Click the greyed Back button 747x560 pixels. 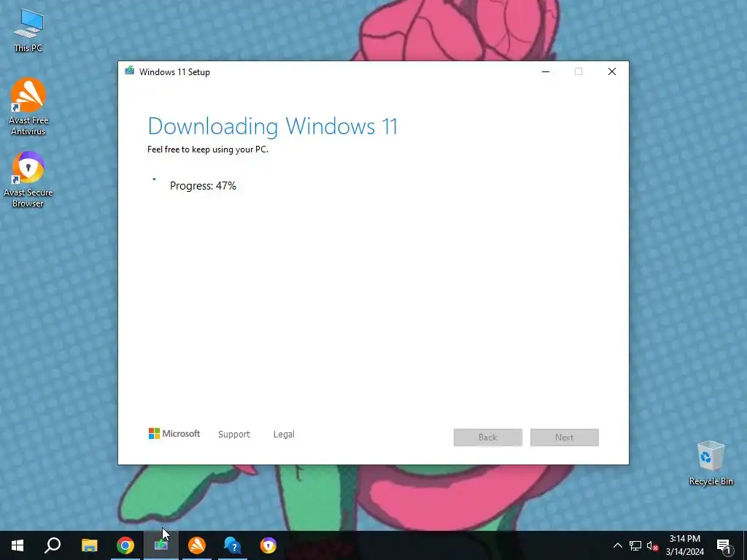pos(488,437)
